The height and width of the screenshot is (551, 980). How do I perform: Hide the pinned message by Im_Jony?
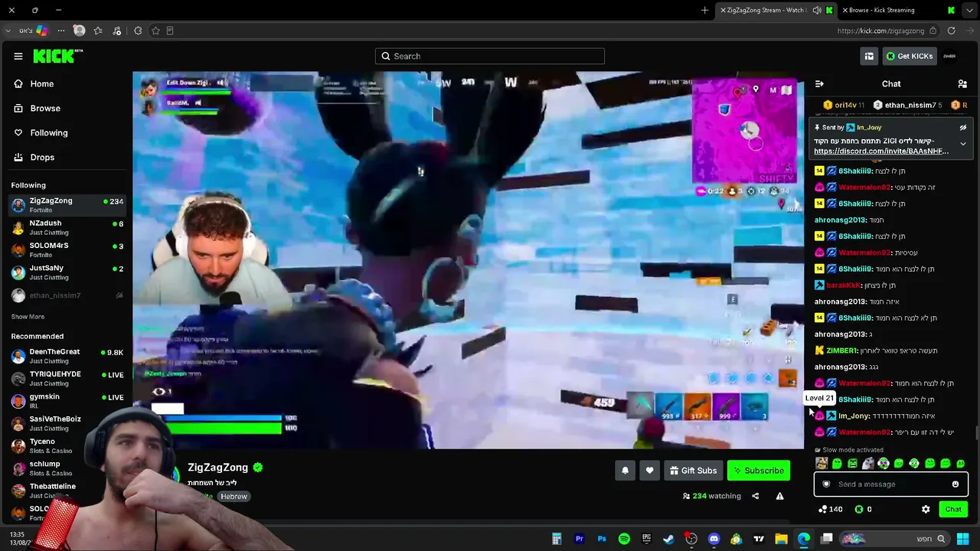click(x=963, y=128)
